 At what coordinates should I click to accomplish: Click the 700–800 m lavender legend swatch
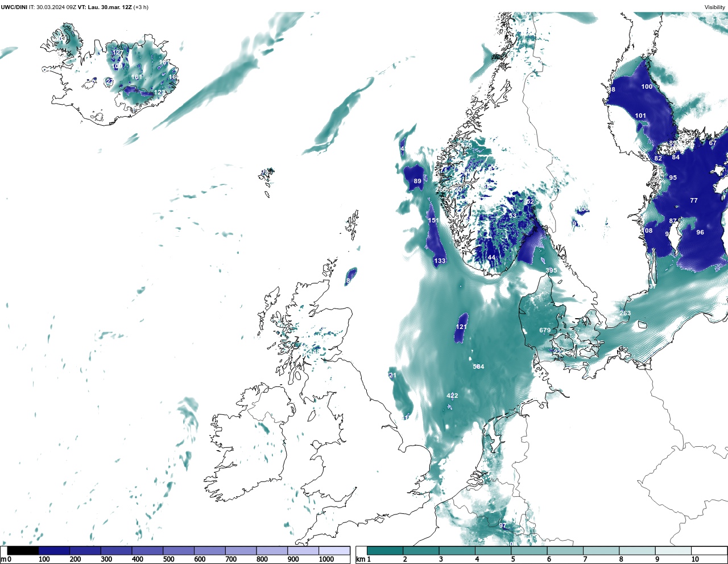(x=241, y=550)
